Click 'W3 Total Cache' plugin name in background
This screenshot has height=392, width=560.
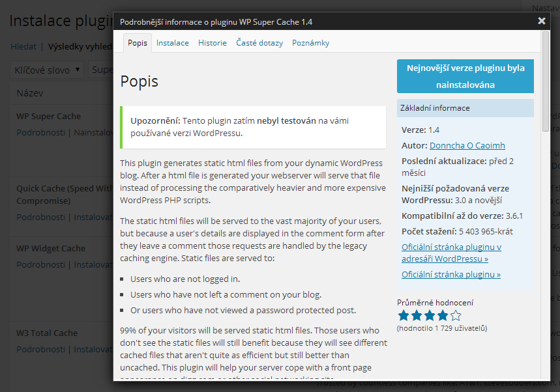tap(47, 333)
